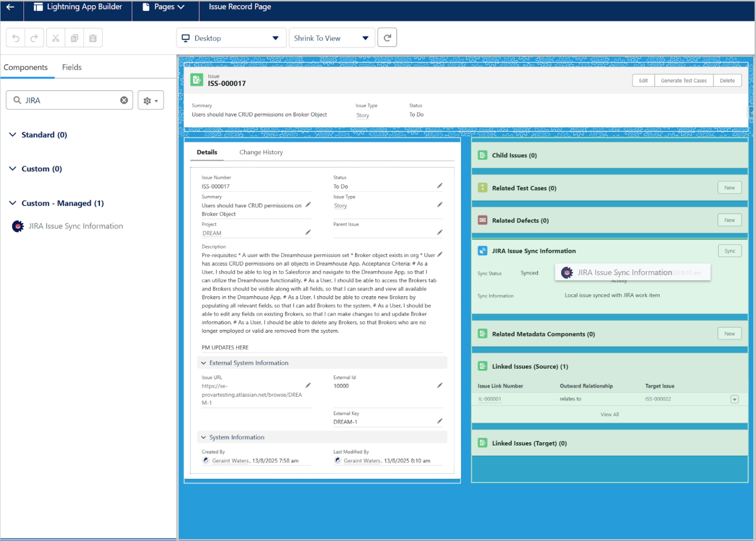Collapse the Custom - Managed (1) section

point(13,203)
